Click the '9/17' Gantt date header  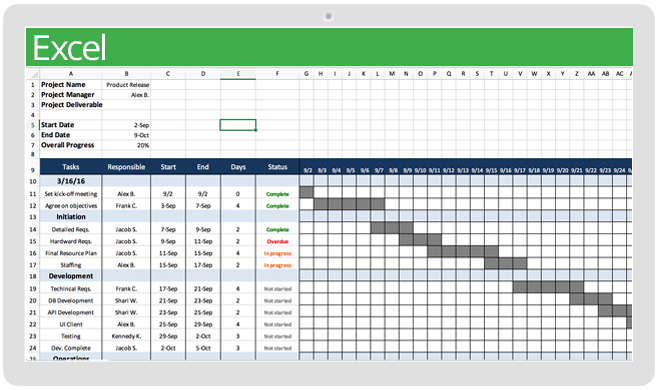click(519, 170)
